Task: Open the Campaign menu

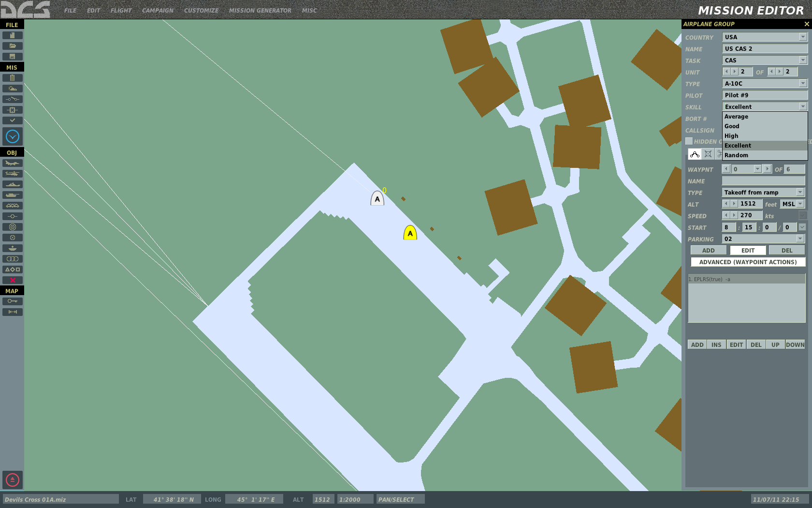Action: point(158,10)
